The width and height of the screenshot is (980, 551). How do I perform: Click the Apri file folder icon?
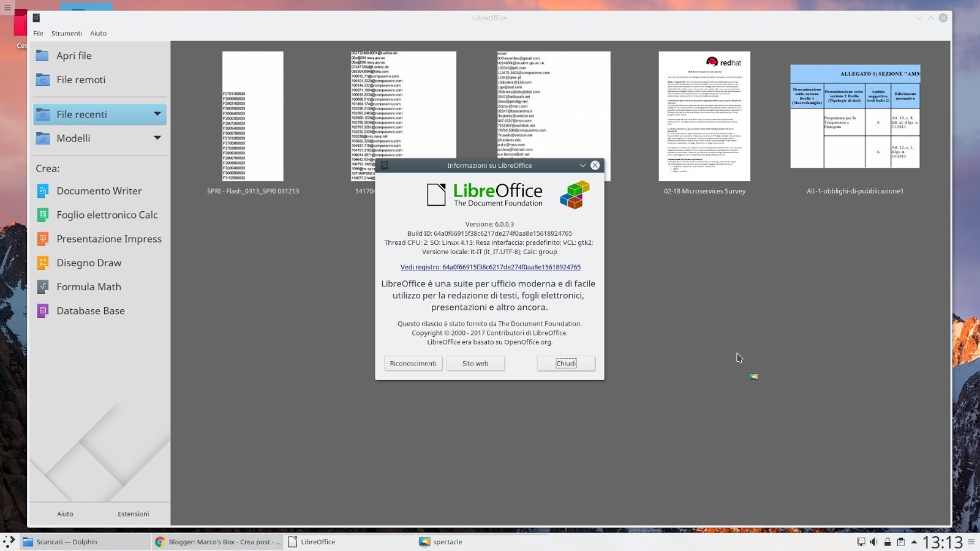click(x=42, y=56)
